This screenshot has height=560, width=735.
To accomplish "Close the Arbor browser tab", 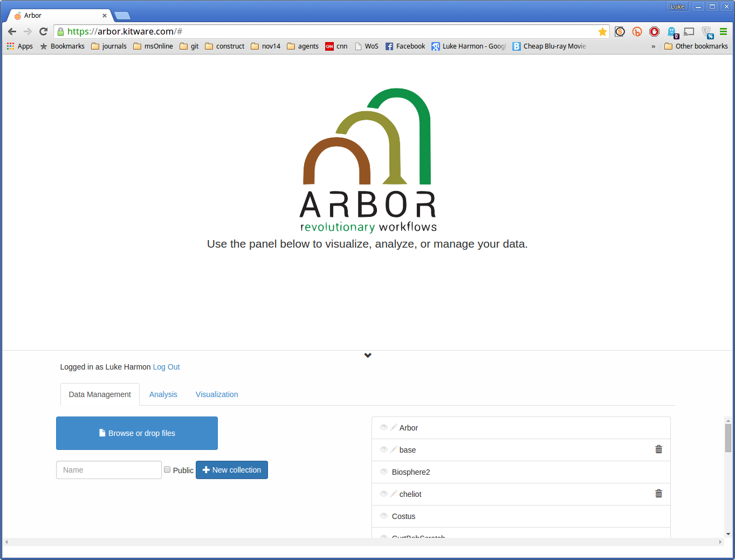I will [x=105, y=16].
